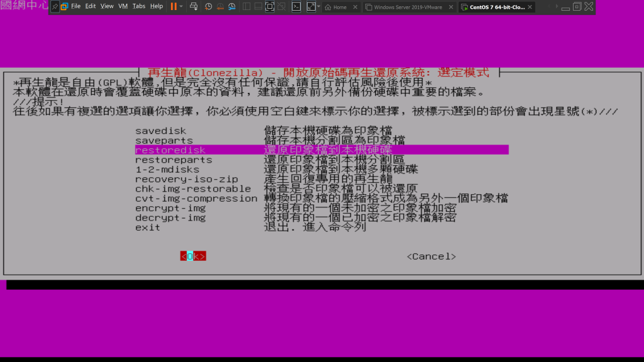Switch to Windows Server 2019 tab

[408, 7]
